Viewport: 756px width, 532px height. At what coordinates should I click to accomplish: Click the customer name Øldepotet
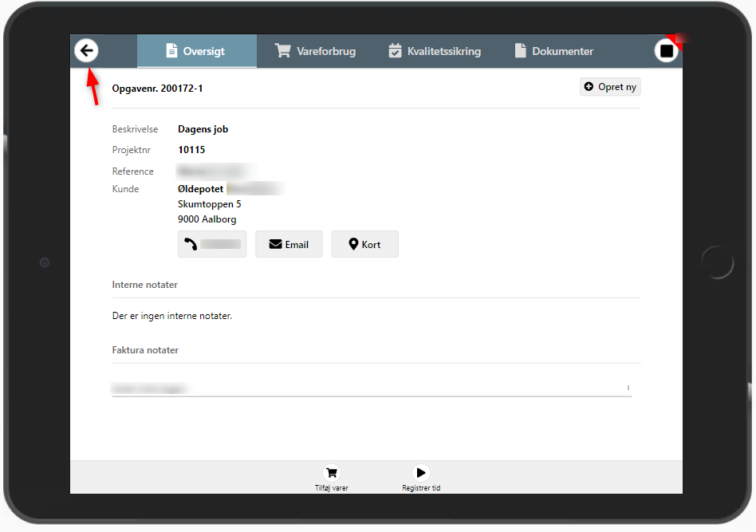[x=200, y=189]
